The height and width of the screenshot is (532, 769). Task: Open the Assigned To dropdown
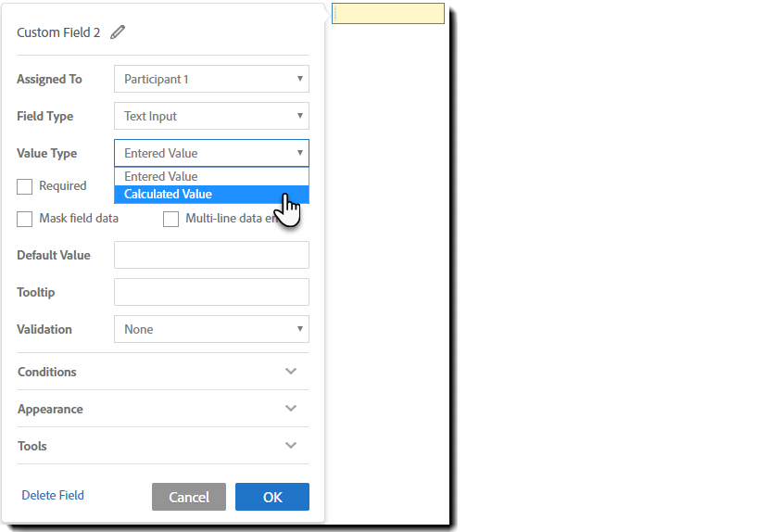click(211, 79)
